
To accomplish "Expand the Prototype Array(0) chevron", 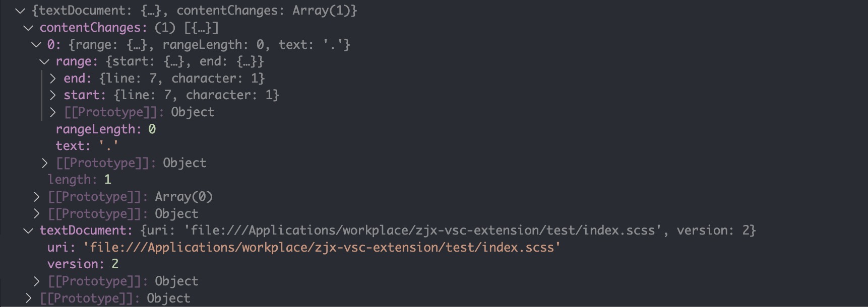I will click(36, 197).
